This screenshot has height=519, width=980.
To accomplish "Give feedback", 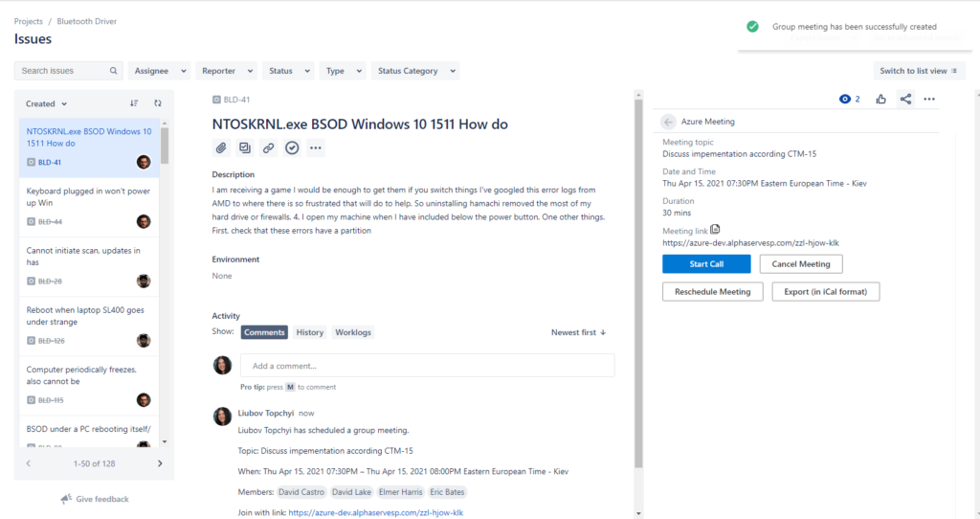I will [95, 499].
